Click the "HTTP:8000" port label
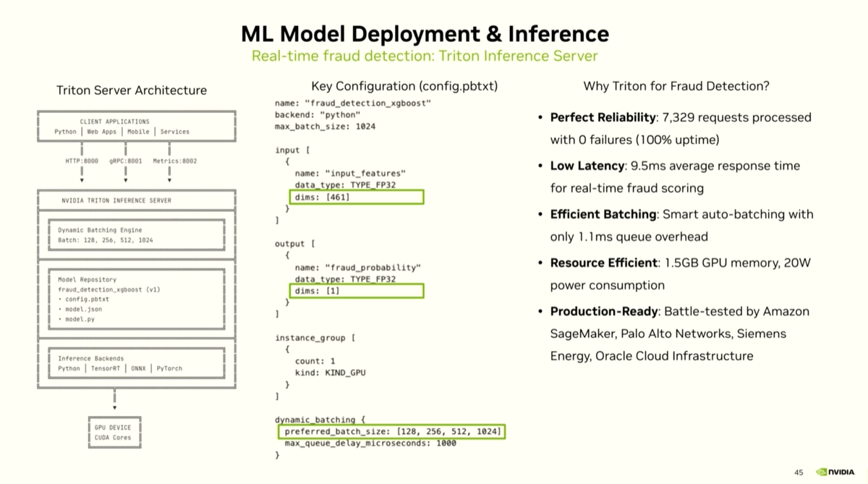The height and width of the screenshot is (484, 868). point(82,161)
